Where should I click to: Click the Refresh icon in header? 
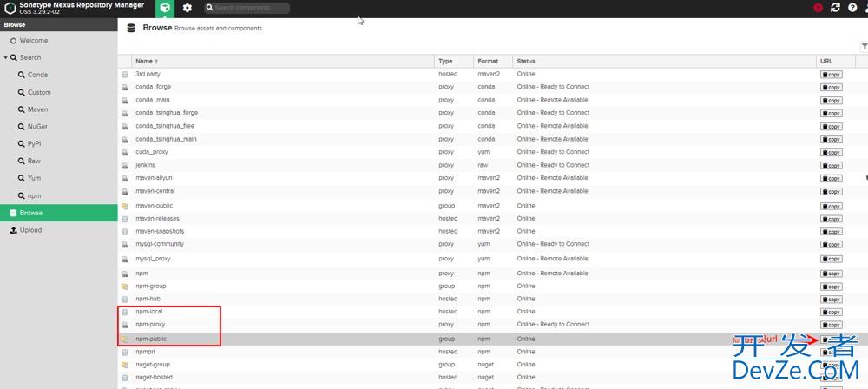tap(835, 9)
